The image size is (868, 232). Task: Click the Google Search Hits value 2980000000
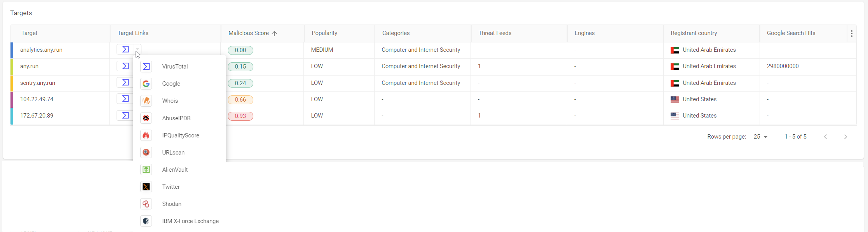[783, 66]
